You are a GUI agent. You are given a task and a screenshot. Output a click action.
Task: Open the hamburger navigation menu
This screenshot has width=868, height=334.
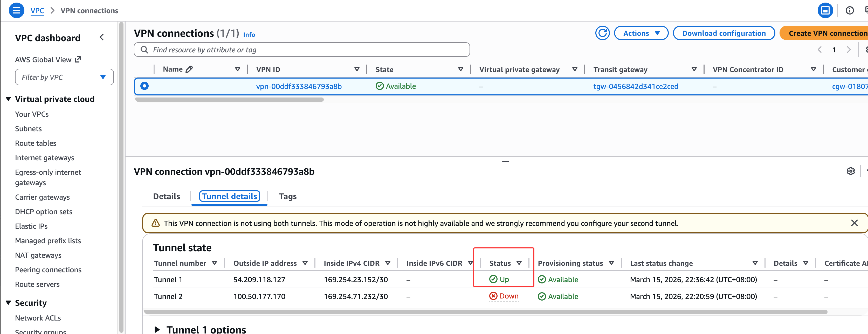point(16,10)
